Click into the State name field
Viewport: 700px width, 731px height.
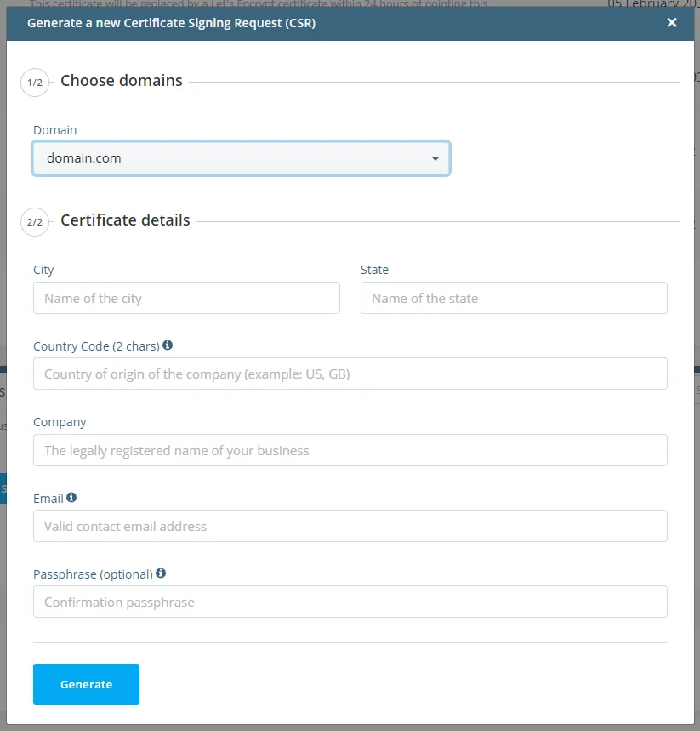coord(514,299)
